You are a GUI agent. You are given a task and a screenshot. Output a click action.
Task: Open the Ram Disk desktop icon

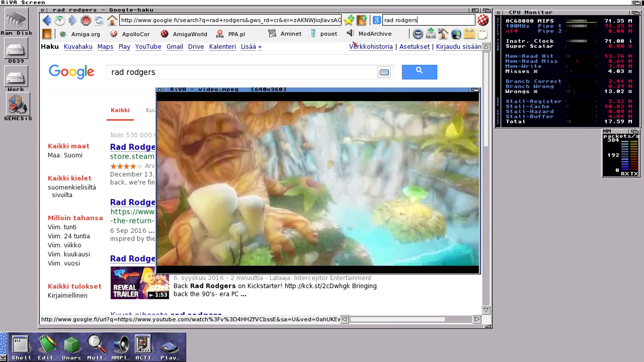point(16,22)
